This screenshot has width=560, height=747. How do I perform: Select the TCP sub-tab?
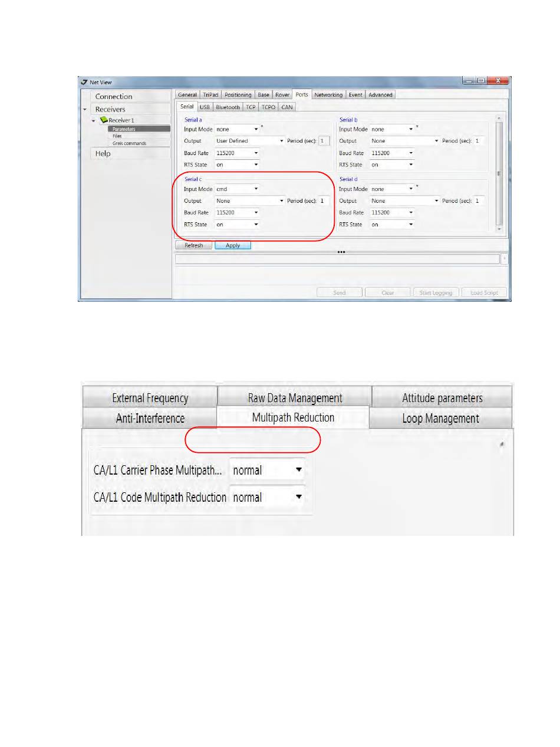point(251,107)
